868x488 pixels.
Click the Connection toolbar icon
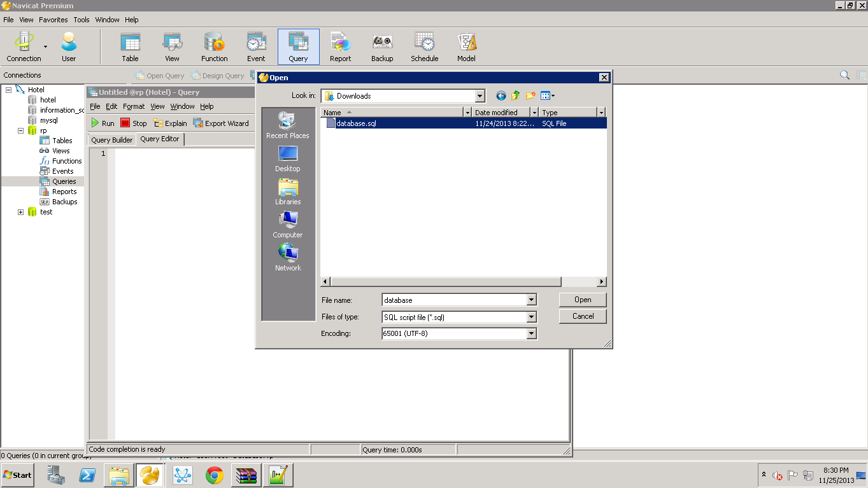click(24, 46)
